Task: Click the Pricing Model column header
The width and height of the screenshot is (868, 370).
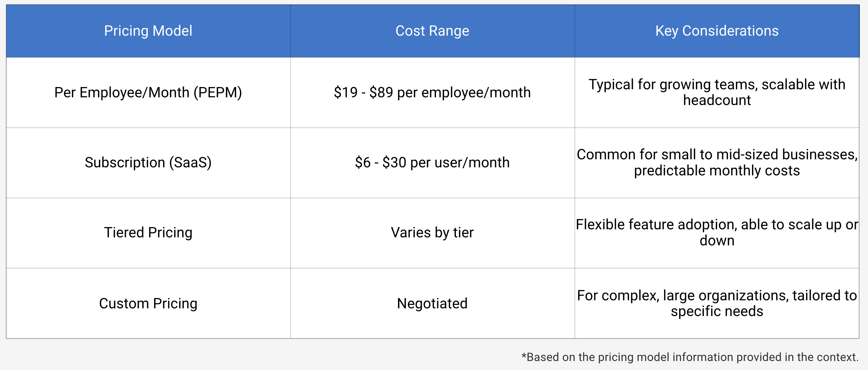Action: click(148, 31)
